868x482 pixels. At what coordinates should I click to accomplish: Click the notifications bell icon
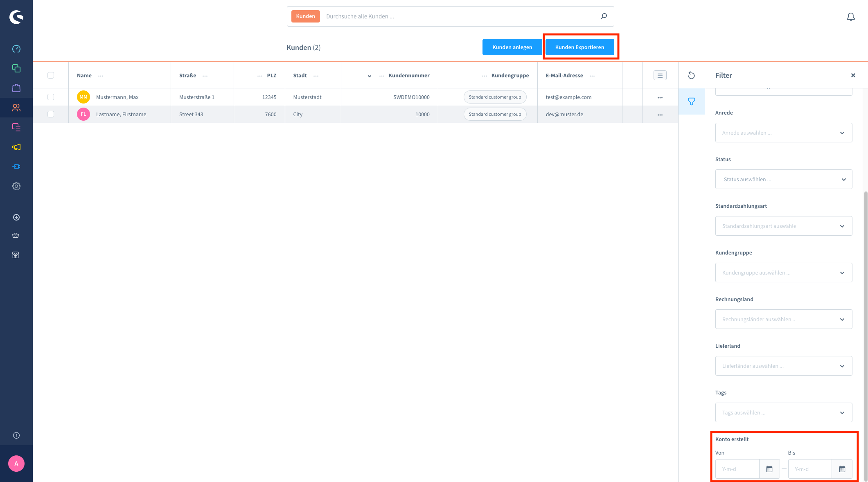click(850, 17)
